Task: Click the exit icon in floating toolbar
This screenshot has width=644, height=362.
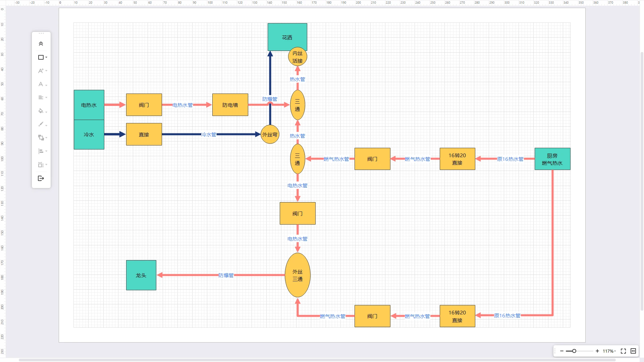Action: [x=41, y=178]
